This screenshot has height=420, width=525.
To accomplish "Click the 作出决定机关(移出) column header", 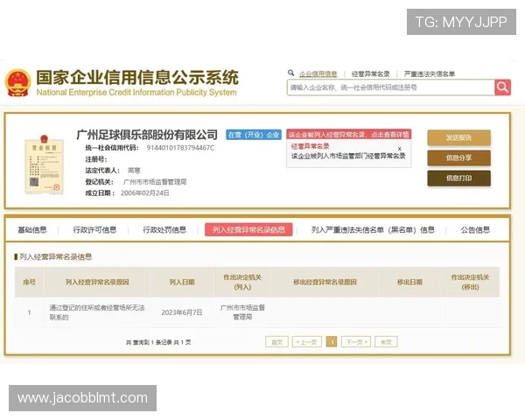I will click(470, 282).
